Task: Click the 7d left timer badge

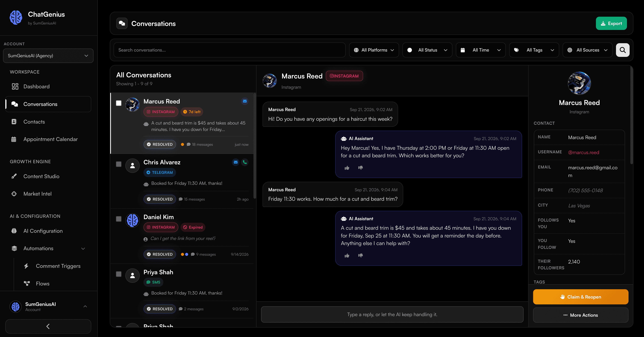Action: pyautogui.click(x=192, y=112)
